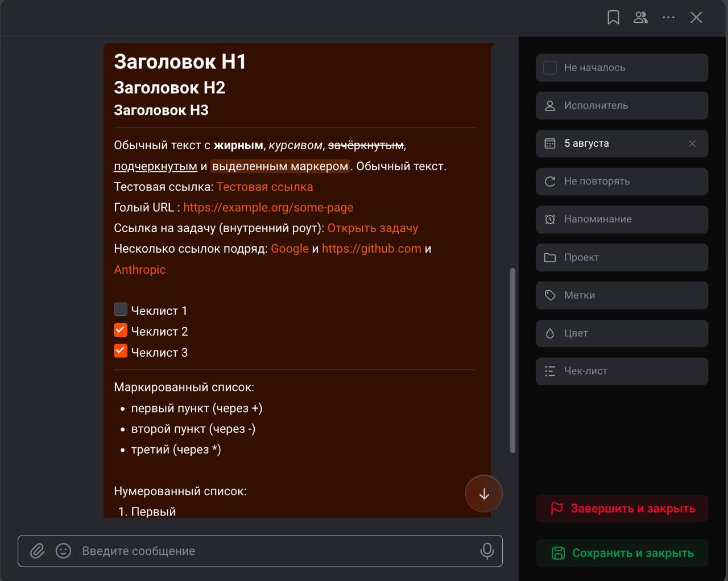Uncheck the Чеклист 2 checkbox
This screenshot has width=728, height=581.
pos(121,330)
